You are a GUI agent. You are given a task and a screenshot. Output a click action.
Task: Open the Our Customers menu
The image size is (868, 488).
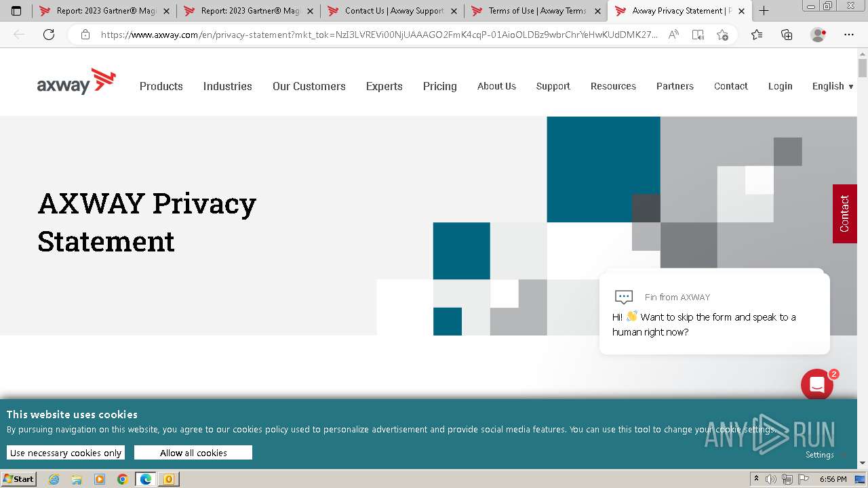click(309, 86)
